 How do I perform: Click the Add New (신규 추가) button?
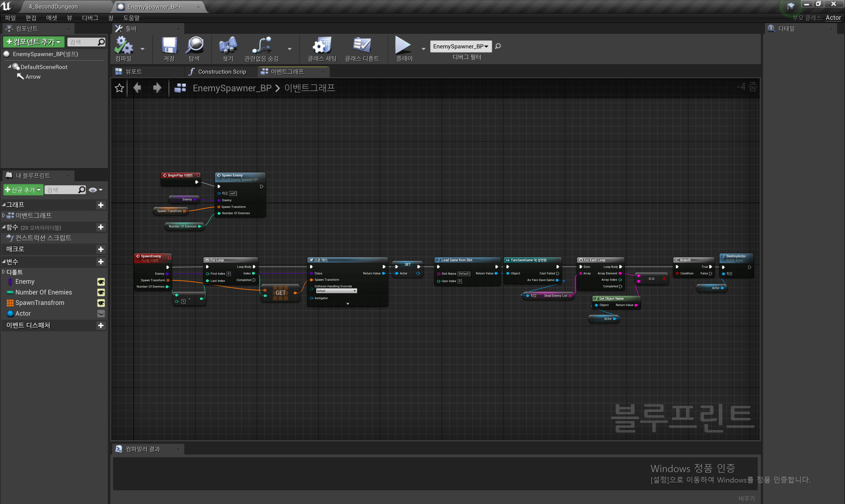(23, 189)
